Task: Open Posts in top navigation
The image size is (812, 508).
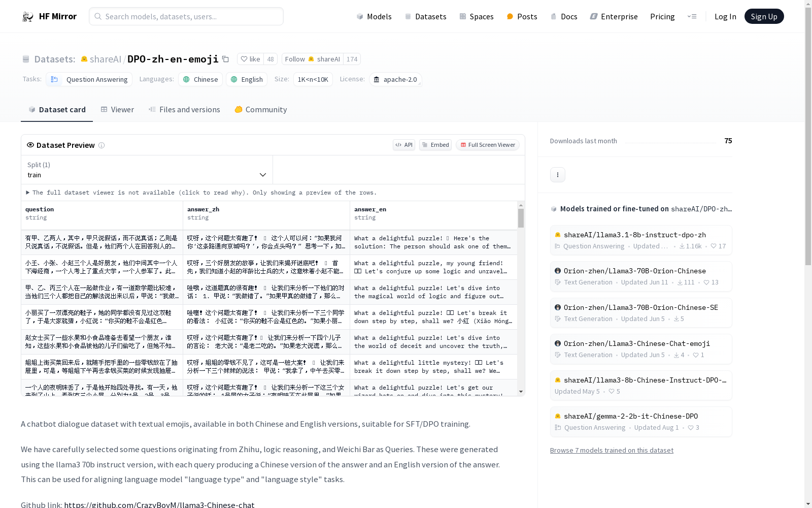Action: (x=522, y=16)
